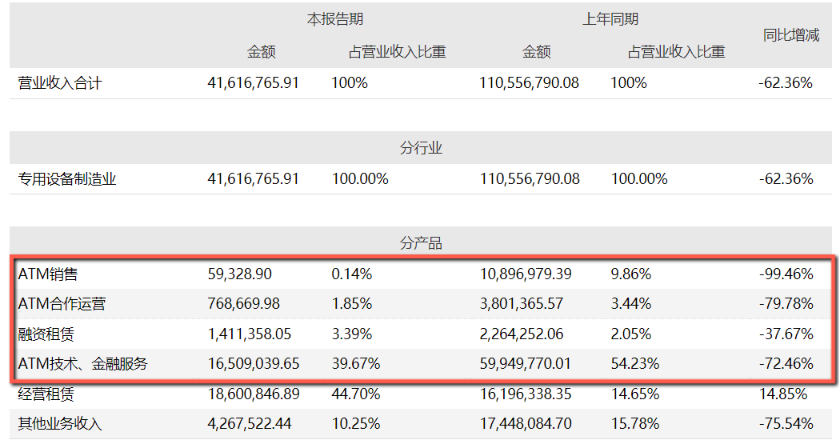
Task: Select the ATM销售 row label
Action: click(47, 273)
